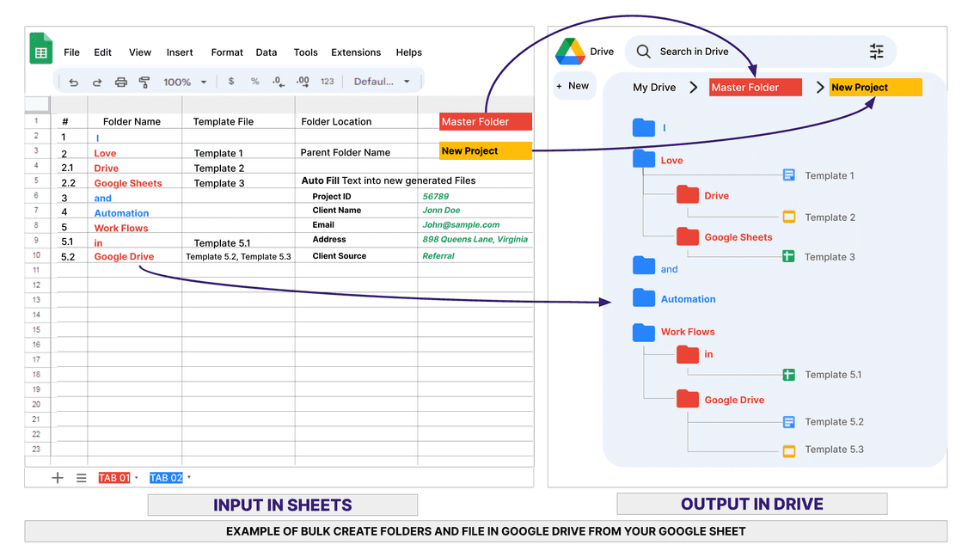The image size is (980, 551).
Task: Click the Undo icon in the toolbar
Action: point(73,82)
